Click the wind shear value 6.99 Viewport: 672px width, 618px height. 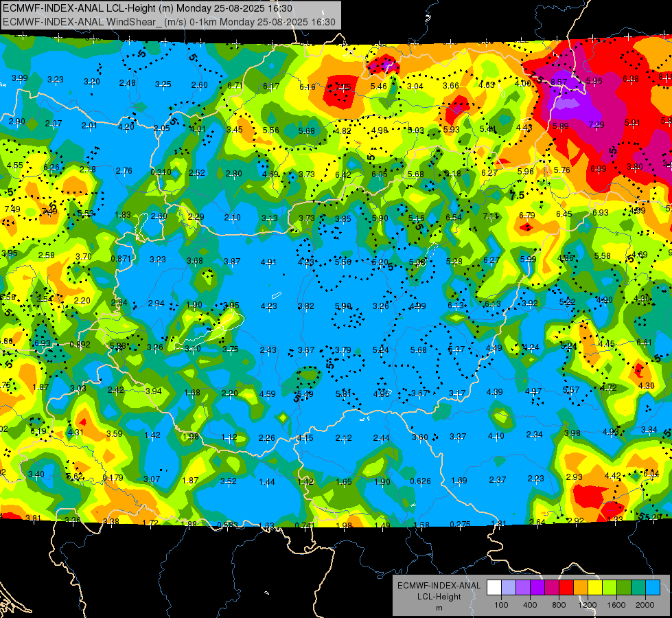tap(599, 168)
